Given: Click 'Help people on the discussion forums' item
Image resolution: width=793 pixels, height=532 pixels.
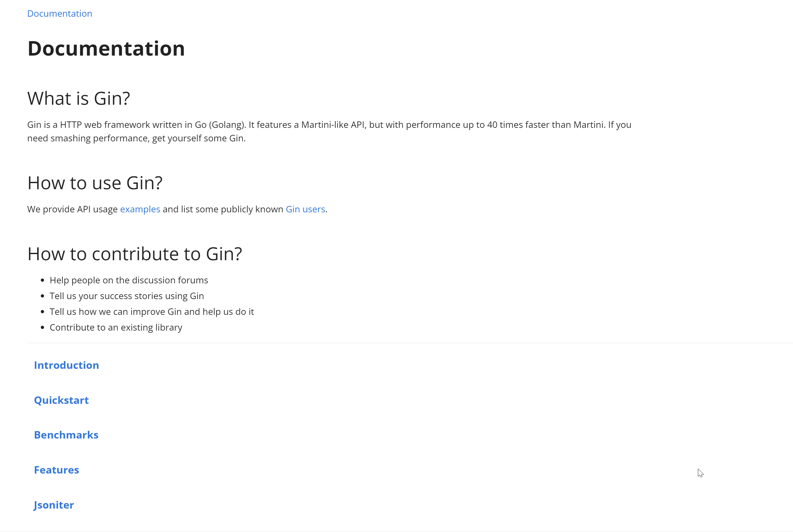Looking at the screenshot, I should [x=129, y=280].
